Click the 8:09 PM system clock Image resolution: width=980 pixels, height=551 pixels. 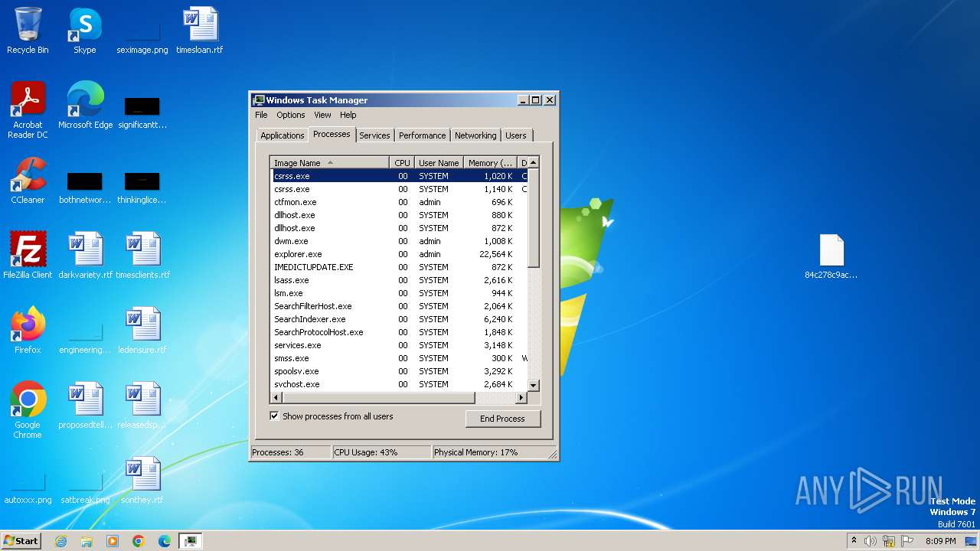point(940,541)
